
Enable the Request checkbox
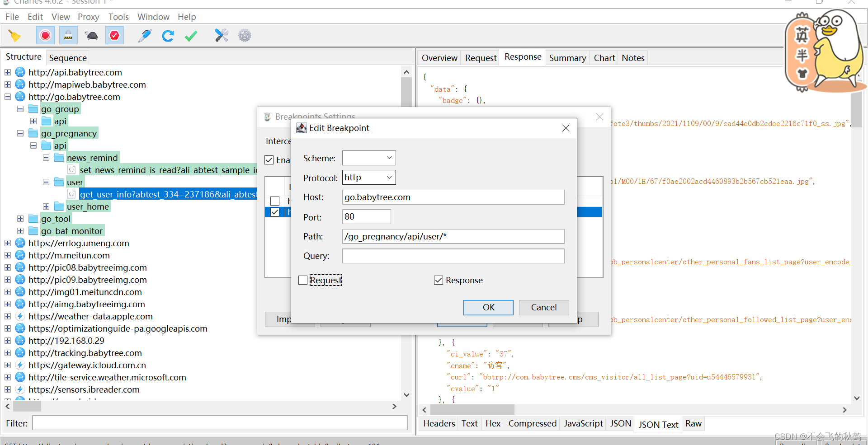click(303, 280)
